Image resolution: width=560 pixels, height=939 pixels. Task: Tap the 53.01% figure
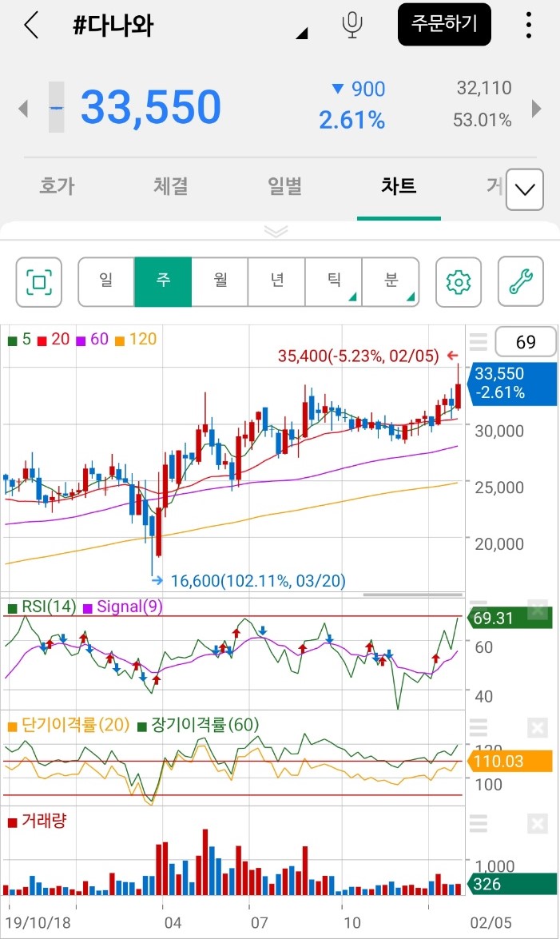click(483, 121)
